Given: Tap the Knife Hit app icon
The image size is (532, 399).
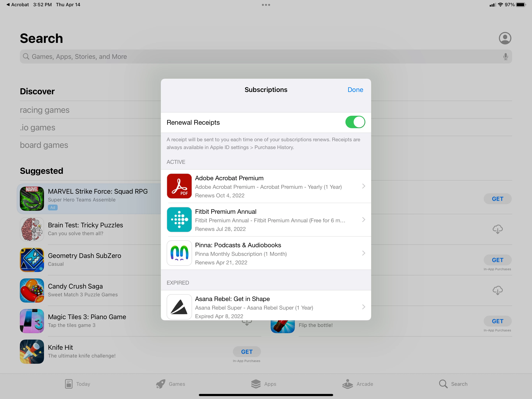Looking at the screenshot, I should click(x=32, y=351).
